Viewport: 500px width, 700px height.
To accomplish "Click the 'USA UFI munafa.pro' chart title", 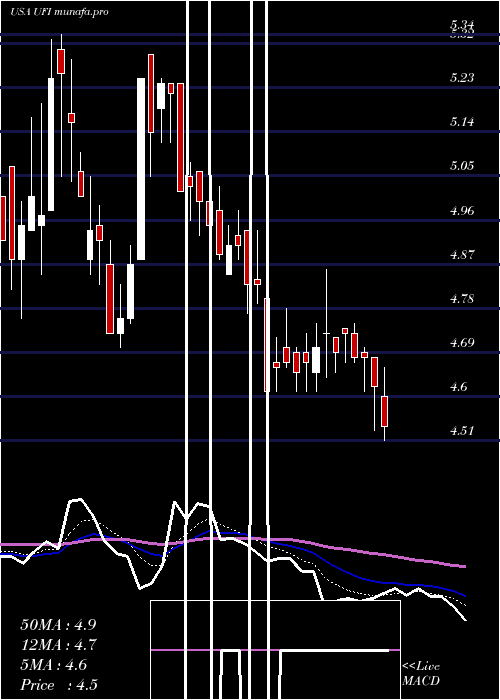I will (x=59, y=12).
